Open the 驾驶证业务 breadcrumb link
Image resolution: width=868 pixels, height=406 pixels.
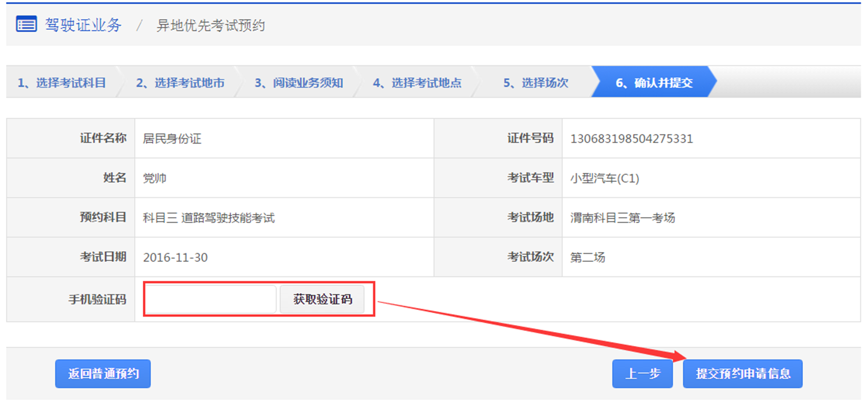(83, 25)
